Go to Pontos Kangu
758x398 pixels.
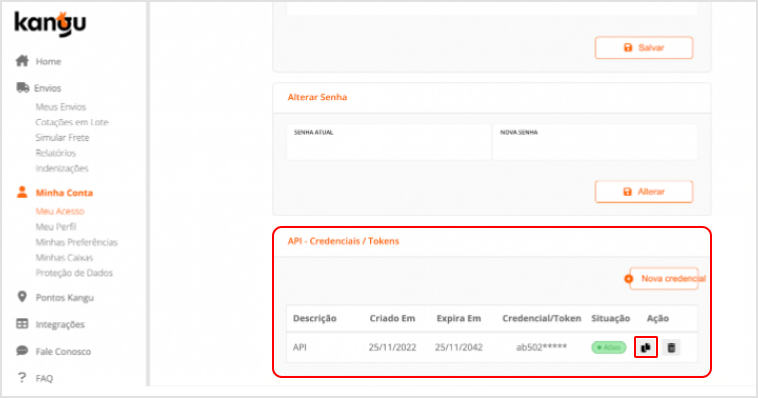[65, 298]
